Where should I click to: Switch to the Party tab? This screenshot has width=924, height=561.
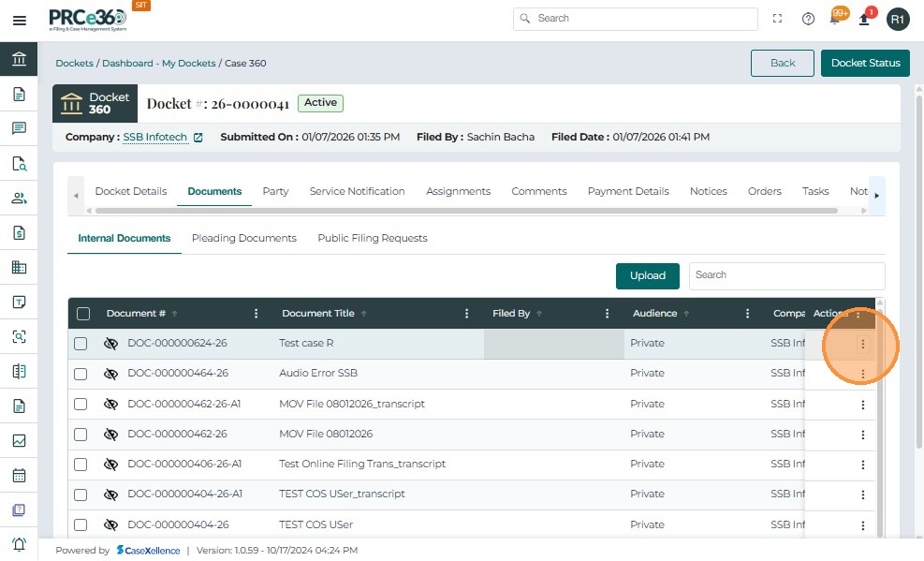275,191
